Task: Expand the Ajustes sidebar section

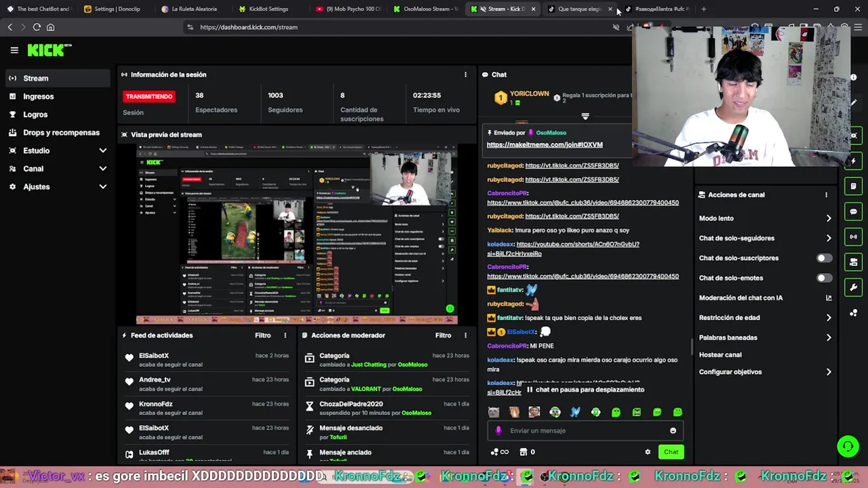Action: tap(103, 186)
